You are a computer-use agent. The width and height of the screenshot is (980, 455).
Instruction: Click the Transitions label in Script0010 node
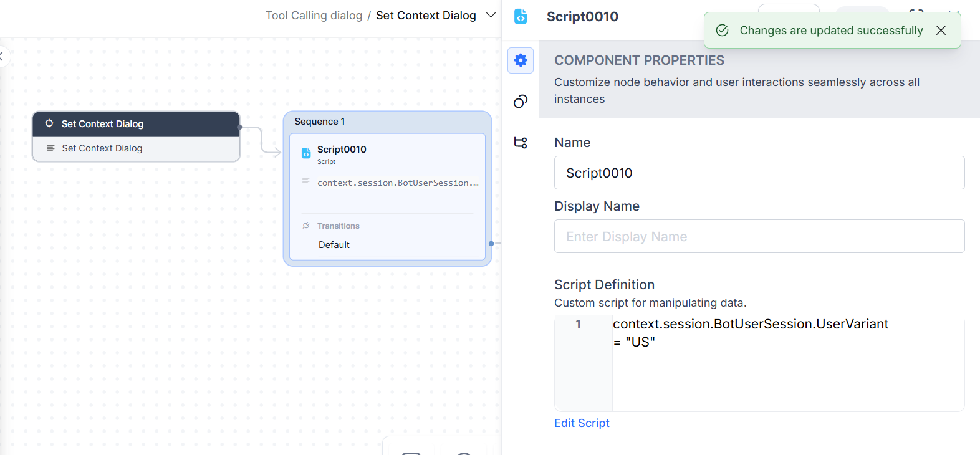coord(339,226)
